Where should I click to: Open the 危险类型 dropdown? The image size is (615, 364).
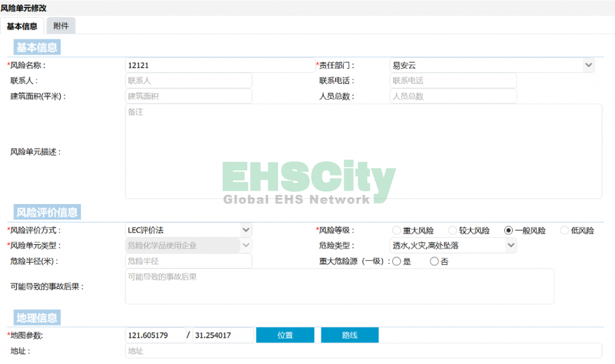click(453, 245)
